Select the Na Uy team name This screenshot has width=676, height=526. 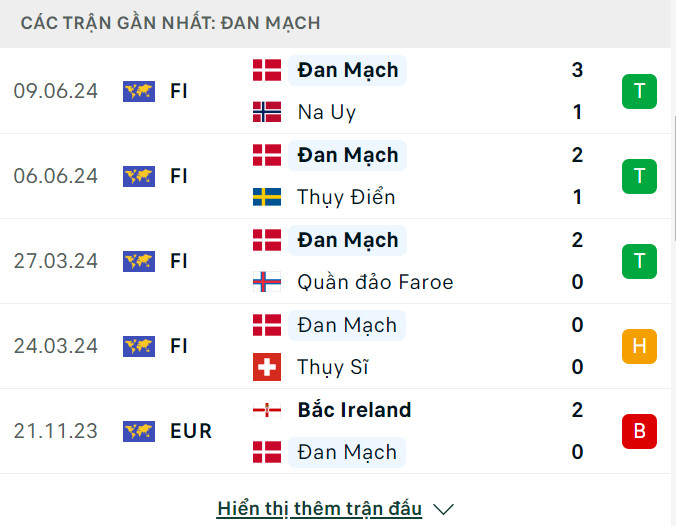coord(327,112)
